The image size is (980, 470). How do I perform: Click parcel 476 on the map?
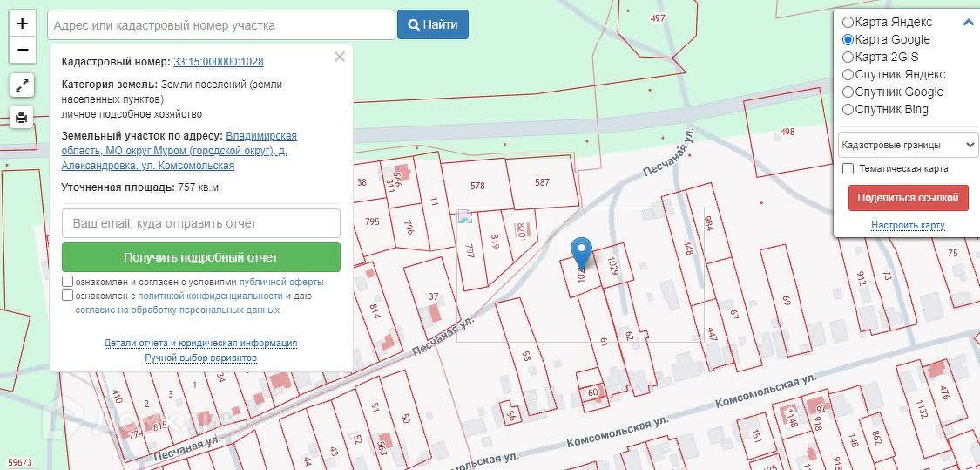(943, 393)
